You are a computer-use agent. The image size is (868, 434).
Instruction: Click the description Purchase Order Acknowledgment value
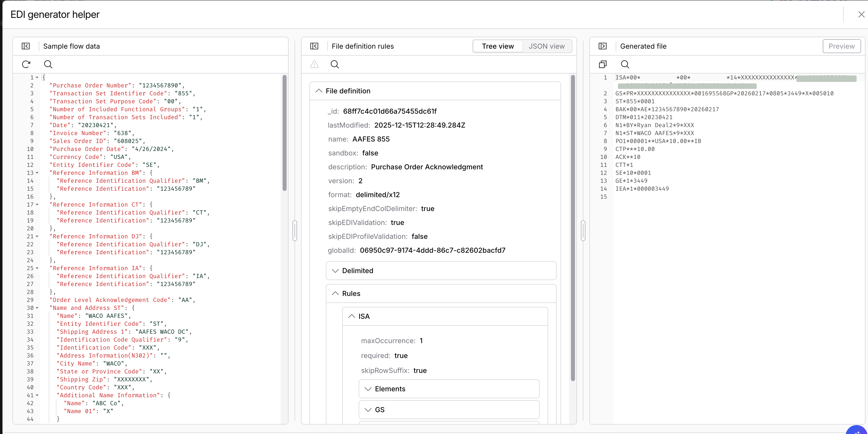(x=427, y=167)
